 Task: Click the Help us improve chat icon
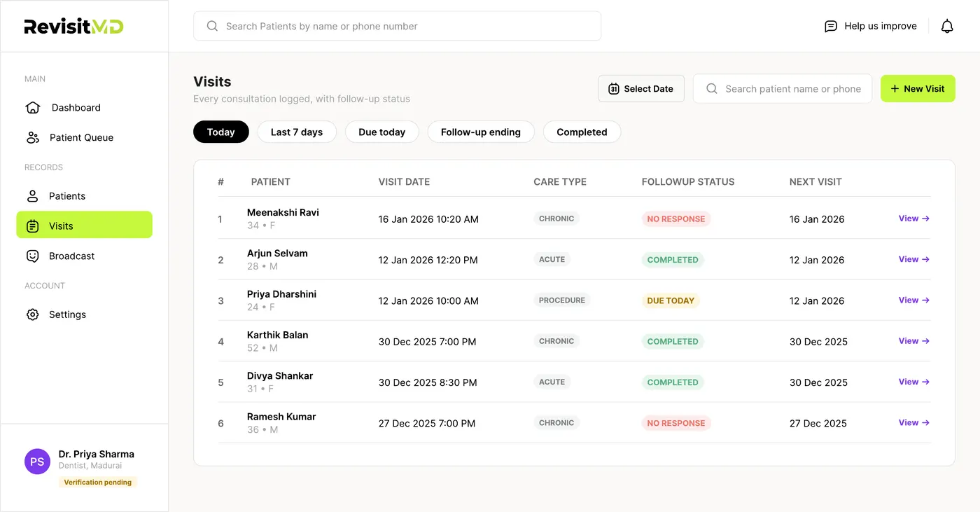click(831, 27)
